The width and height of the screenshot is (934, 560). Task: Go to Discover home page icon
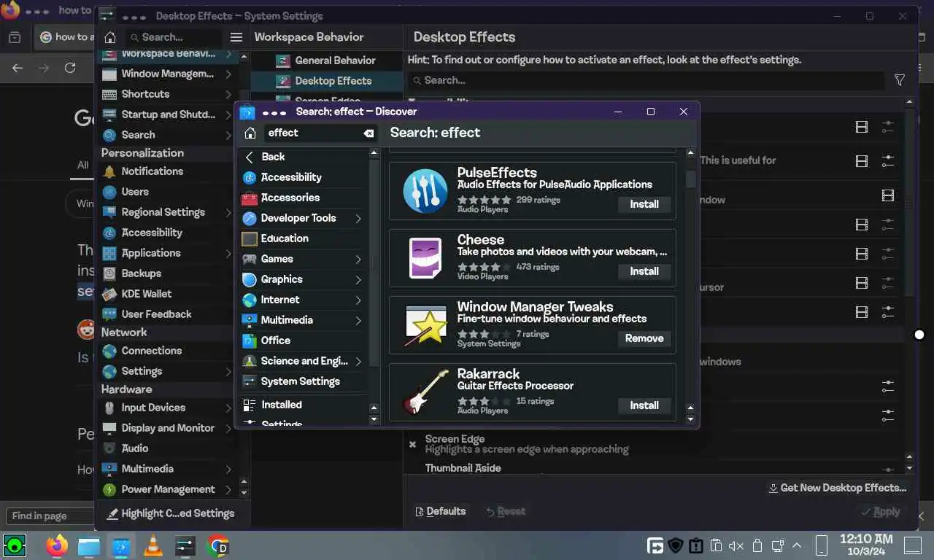250,133
